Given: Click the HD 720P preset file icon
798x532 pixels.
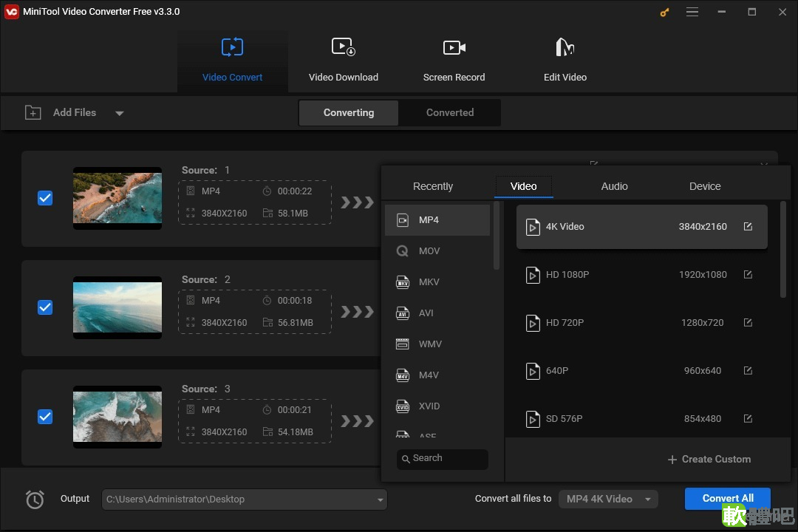Looking at the screenshot, I should tap(532, 323).
